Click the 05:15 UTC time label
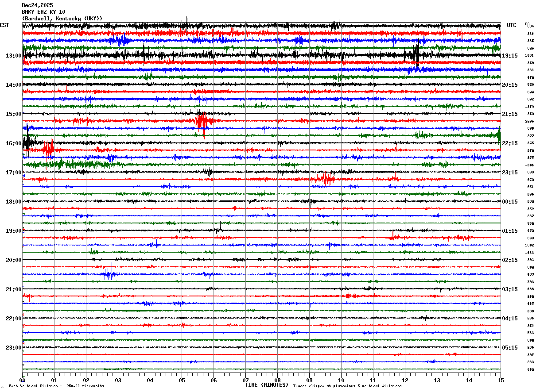Screen dimensions: 536x392 pos(509,348)
